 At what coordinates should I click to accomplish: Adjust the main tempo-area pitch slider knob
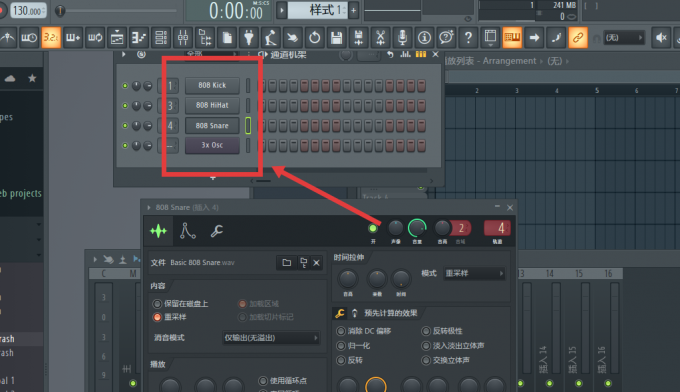60,10
